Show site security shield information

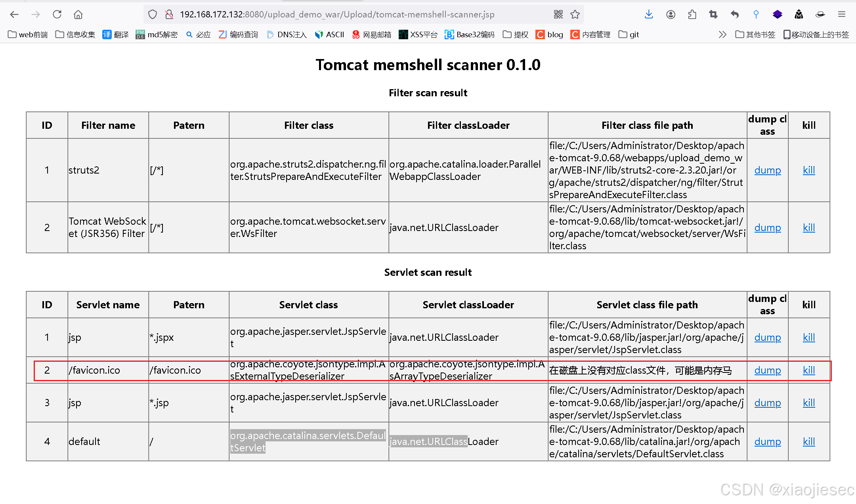(153, 15)
